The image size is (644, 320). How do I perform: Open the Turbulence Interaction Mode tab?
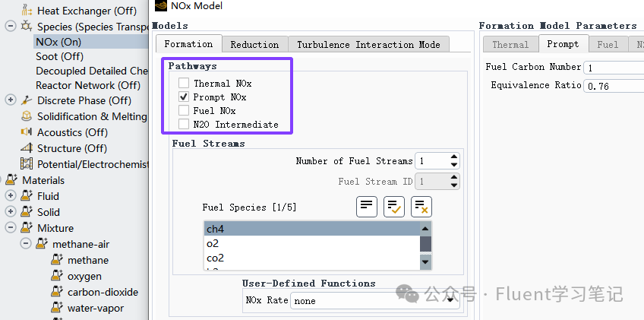click(x=368, y=44)
